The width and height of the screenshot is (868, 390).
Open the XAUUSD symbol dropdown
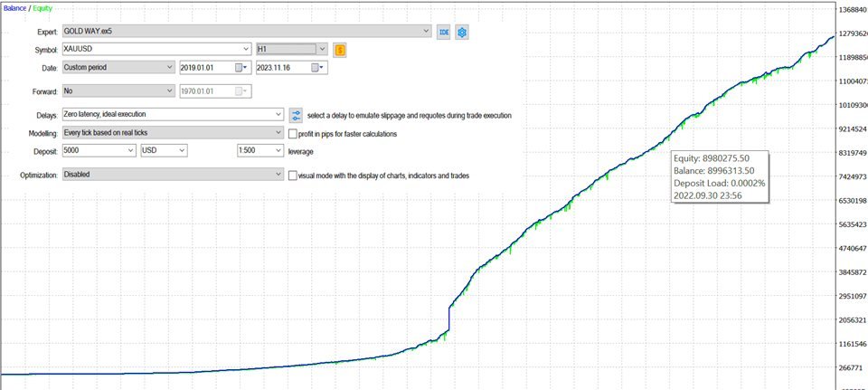click(x=246, y=49)
